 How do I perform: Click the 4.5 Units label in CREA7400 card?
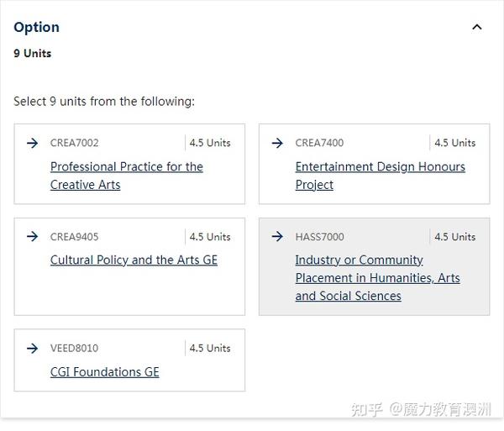pos(454,143)
